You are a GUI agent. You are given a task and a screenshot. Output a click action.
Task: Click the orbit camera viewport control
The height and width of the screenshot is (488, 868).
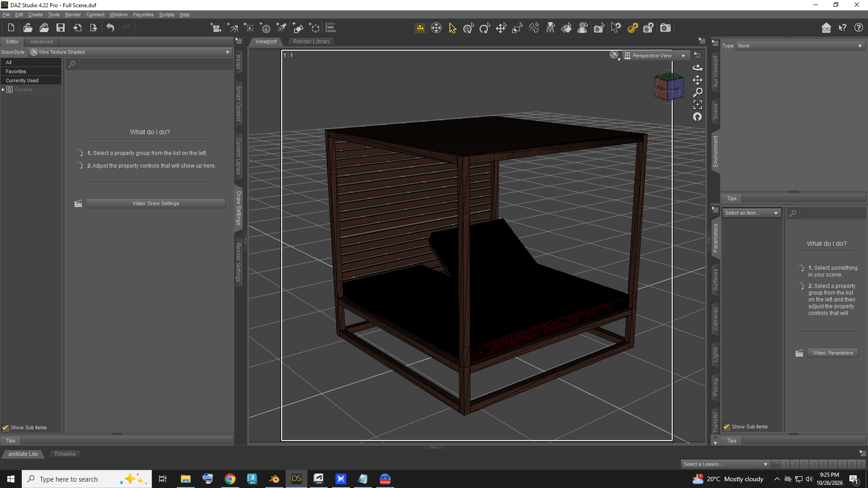coord(698,68)
